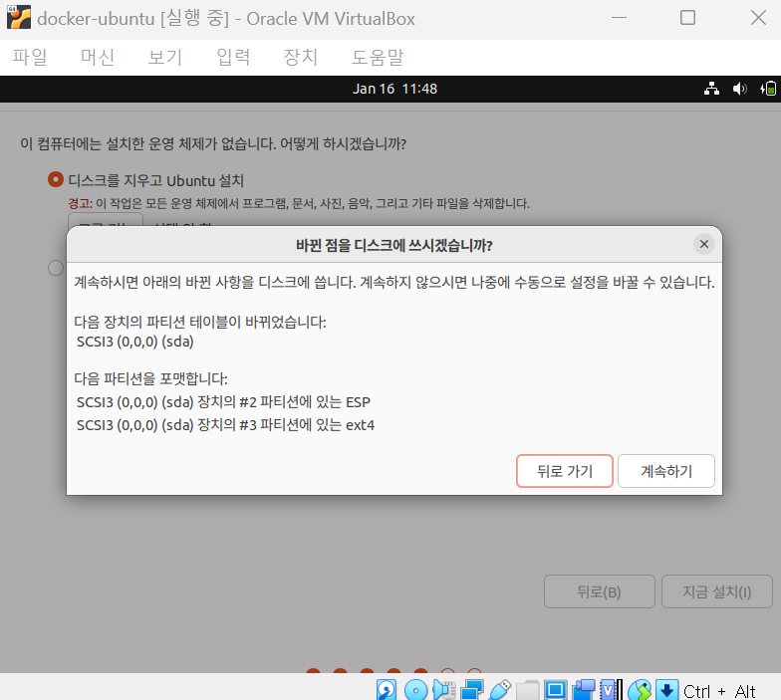Click the screen recording status icon
The height and width of the screenshot is (700, 781).
point(584,690)
